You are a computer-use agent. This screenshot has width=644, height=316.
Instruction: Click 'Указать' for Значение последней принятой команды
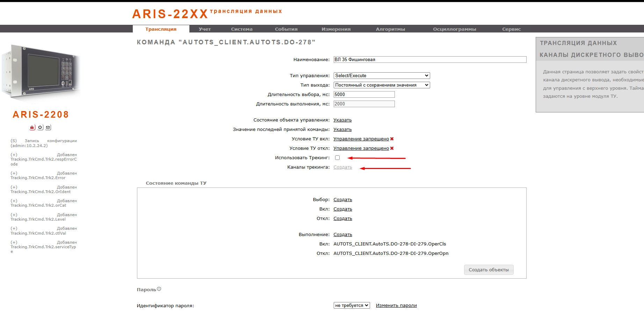(342, 130)
